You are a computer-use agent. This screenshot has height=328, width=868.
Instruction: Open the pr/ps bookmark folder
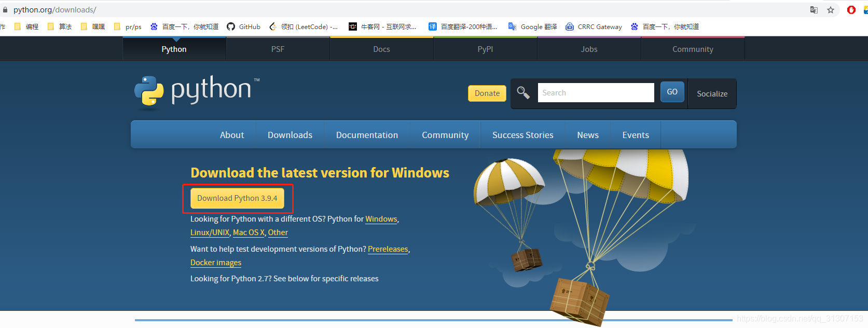[128, 26]
